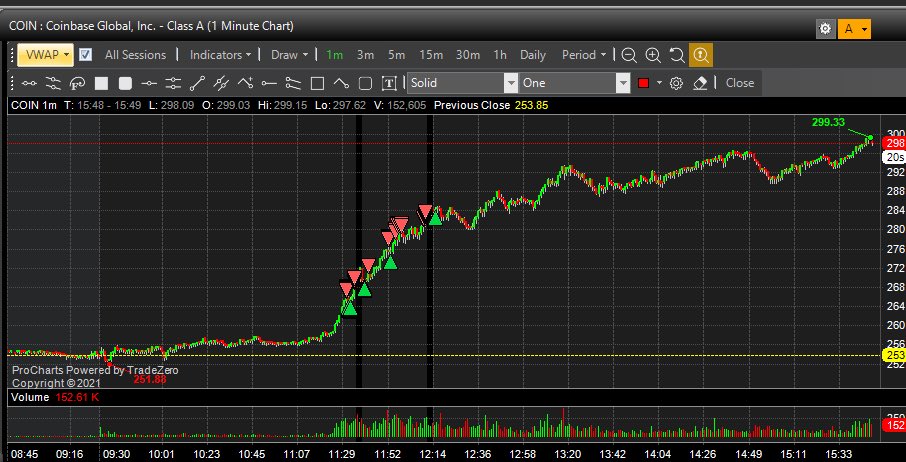
Task: Select the double horizontal lines tool
Action: click(173, 83)
